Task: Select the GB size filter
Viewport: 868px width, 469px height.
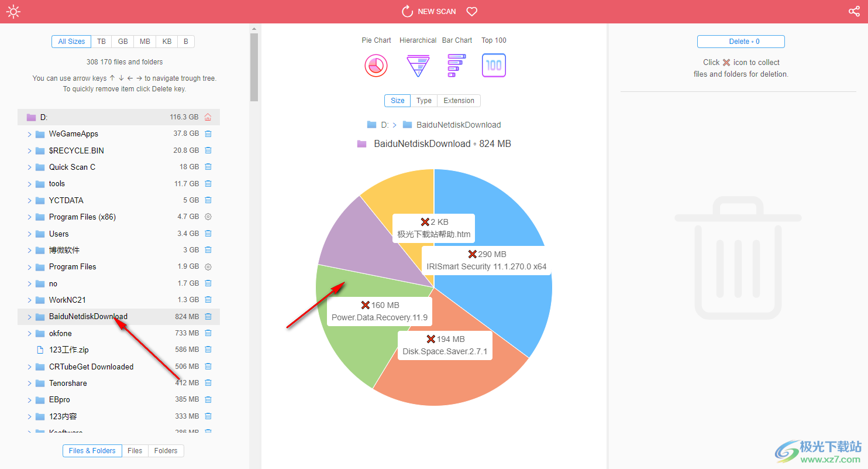Action: point(123,42)
